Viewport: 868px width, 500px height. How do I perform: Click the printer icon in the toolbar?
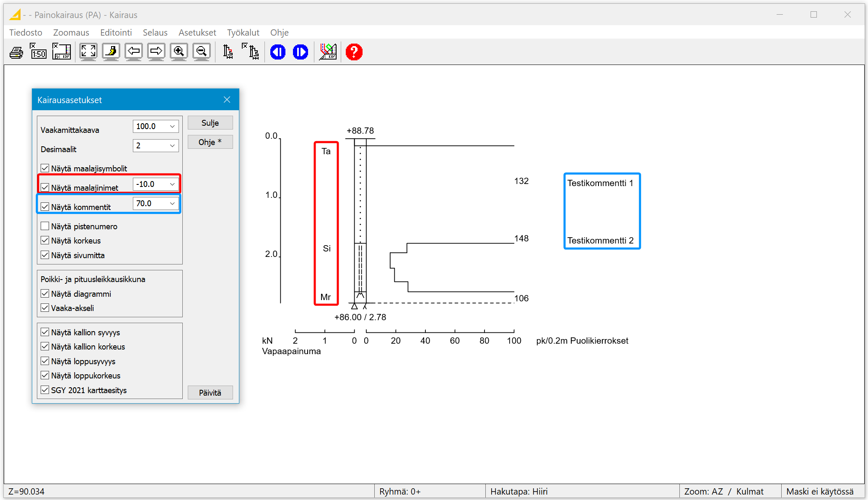[16, 52]
